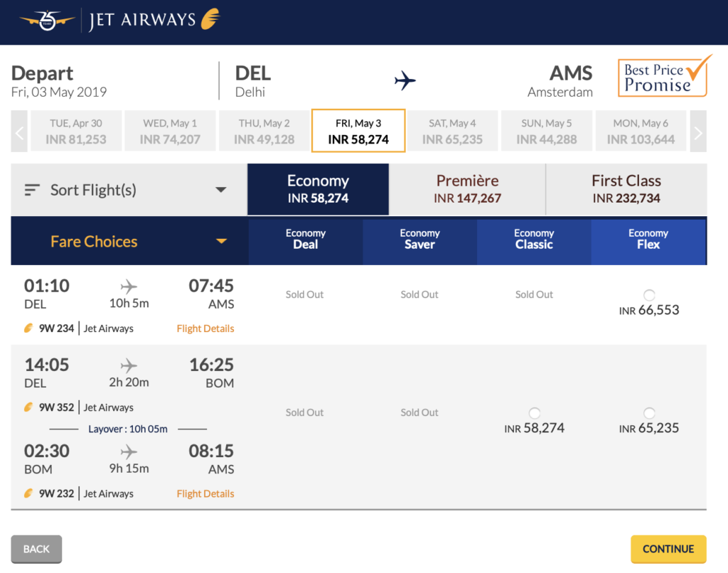Click the CONTINUE button
Screen dimensions: 728x573
(x=668, y=549)
